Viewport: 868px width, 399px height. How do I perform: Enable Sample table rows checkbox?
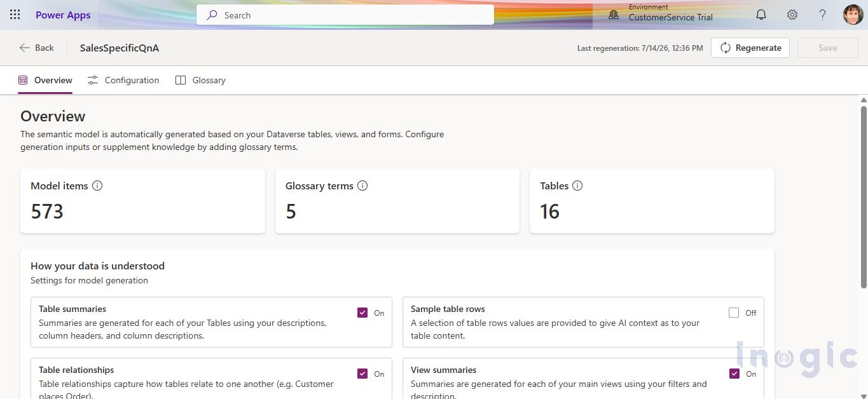pos(734,313)
